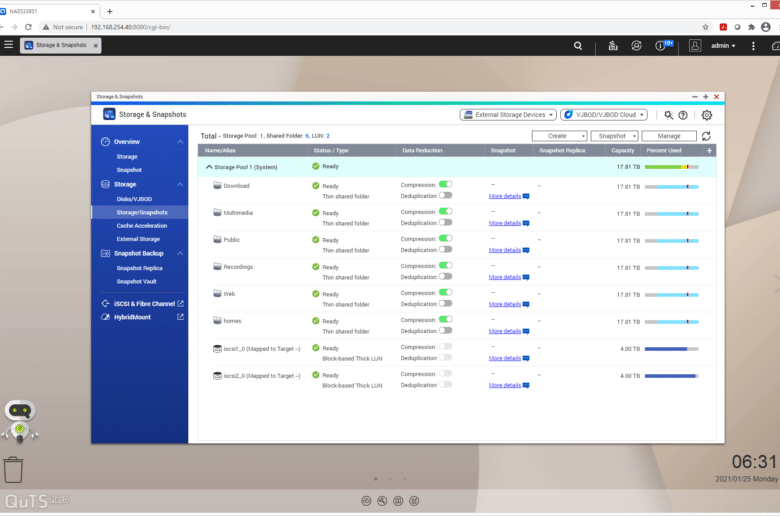
Task: Go to Disks/VJBOD in sidebar
Action: click(x=134, y=199)
